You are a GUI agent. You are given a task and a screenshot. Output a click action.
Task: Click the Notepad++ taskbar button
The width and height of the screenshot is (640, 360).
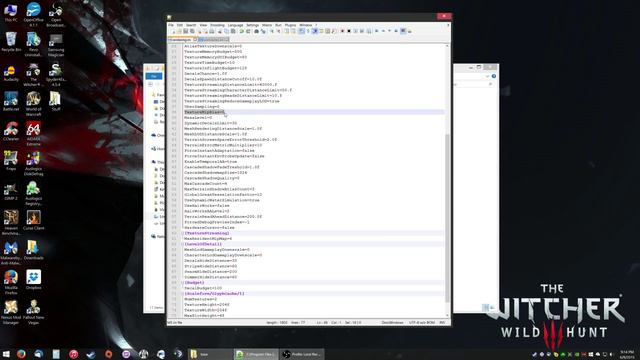click(x=256, y=354)
